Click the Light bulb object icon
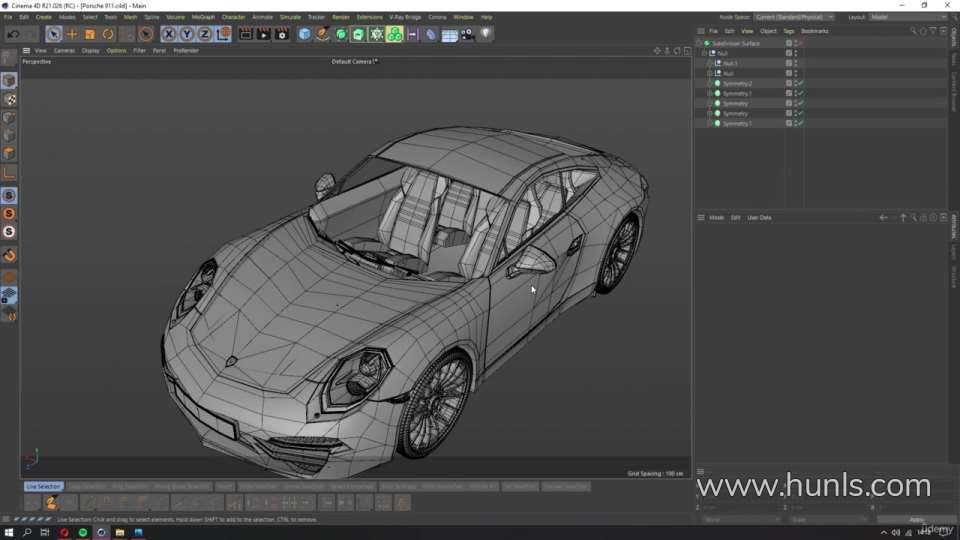 click(486, 34)
